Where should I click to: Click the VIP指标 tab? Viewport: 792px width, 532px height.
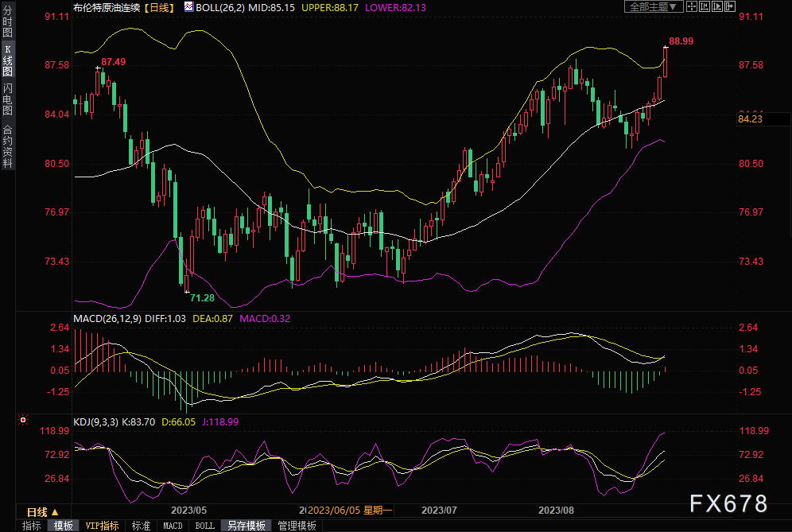coord(102,526)
